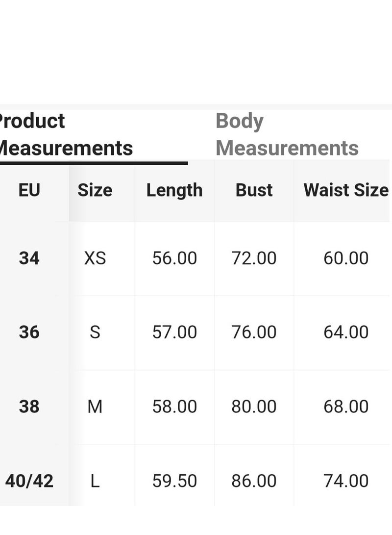
Task: Click the 68.00 waist size value
Action: point(345,407)
